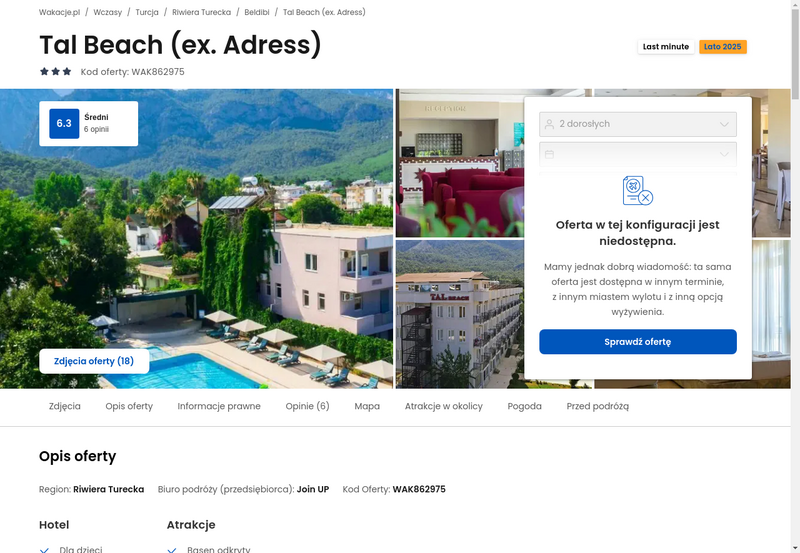Click the Lato 2025 orange tag
Image resolution: width=800 pixels, height=553 pixels.
(722, 46)
